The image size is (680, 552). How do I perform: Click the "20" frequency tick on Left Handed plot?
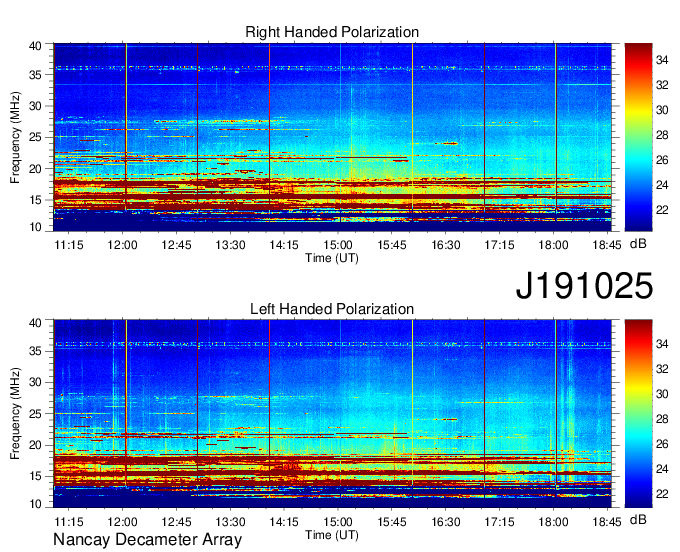click(35, 445)
